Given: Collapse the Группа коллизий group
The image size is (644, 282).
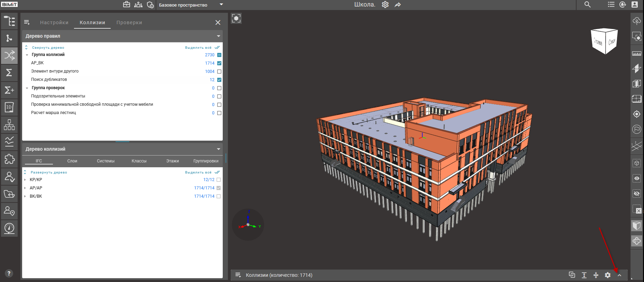Looking at the screenshot, I should click(27, 55).
